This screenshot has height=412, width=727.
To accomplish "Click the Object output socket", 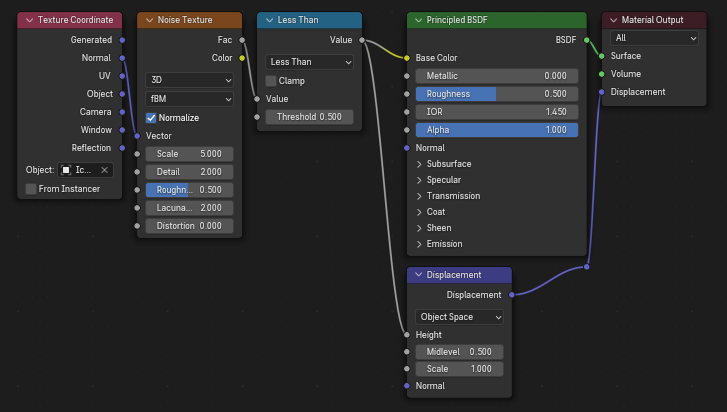I will coord(122,94).
